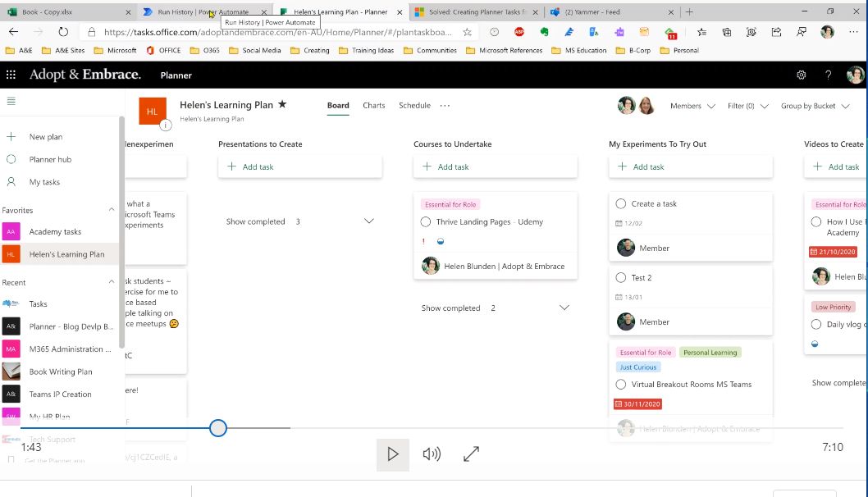Open the MS Education bookmarks folder

579,50
